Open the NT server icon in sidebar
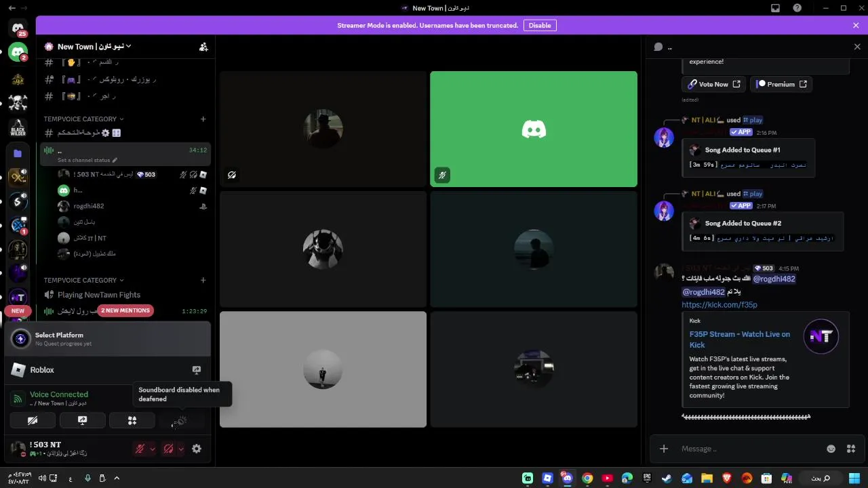The height and width of the screenshot is (488, 868). coord(18,297)
